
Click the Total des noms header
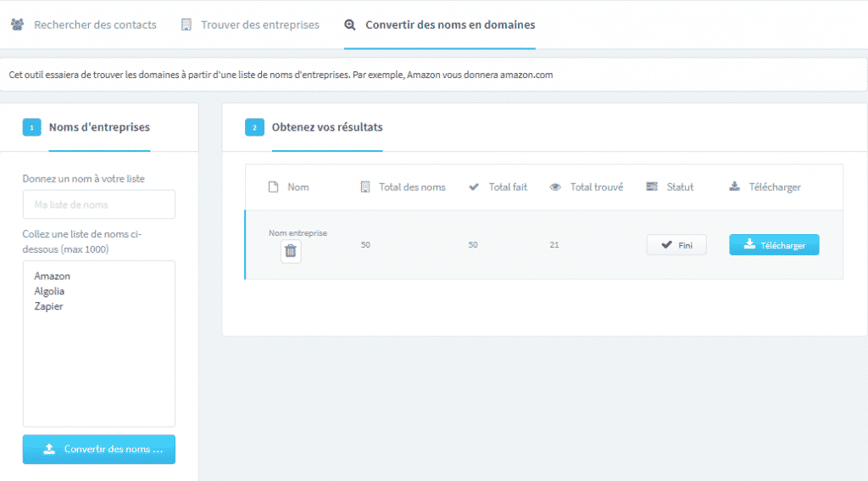click(413, 187)
